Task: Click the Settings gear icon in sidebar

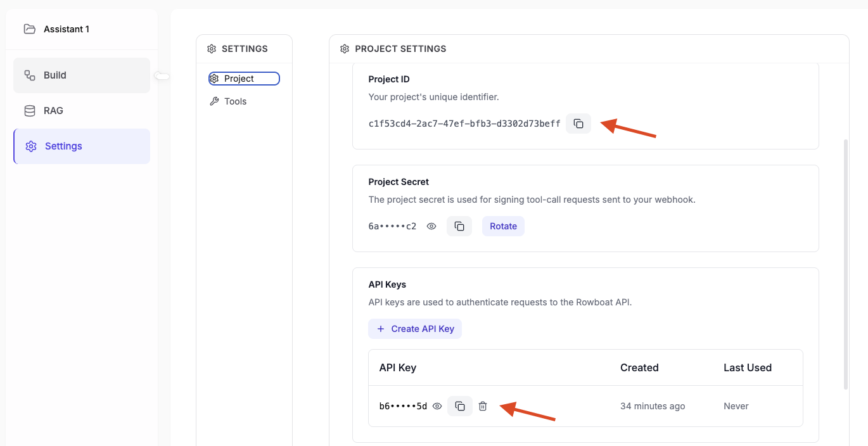Action: coord(31,146)
